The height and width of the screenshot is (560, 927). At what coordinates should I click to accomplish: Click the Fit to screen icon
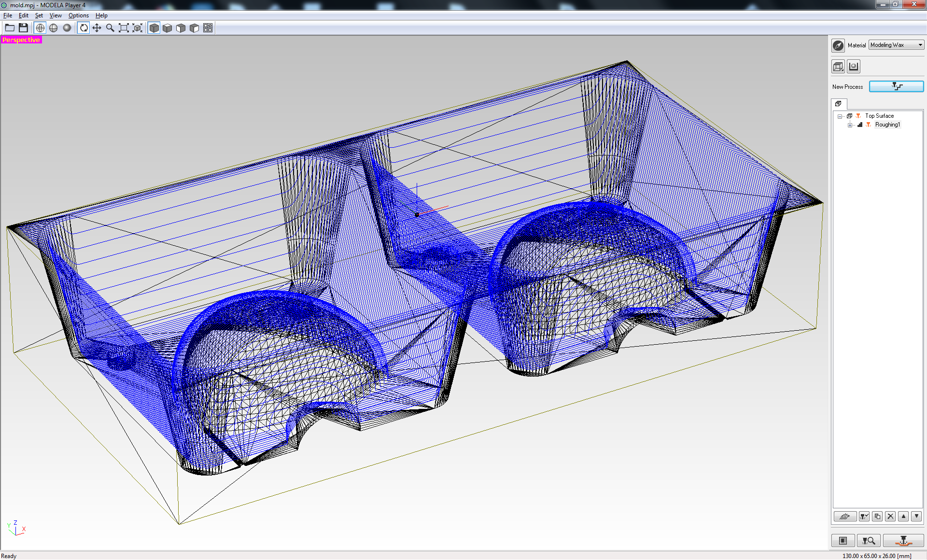click(x=124, y=28)
